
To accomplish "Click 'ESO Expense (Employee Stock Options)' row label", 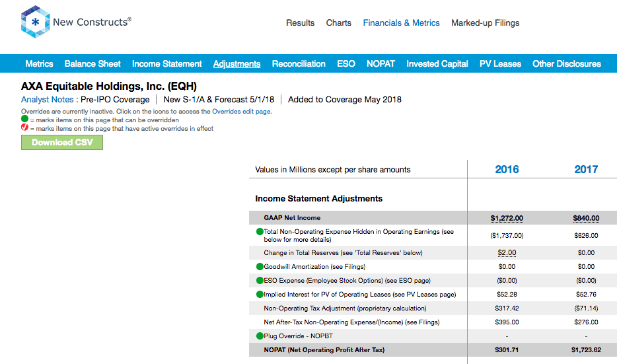I will pos(347,281).
